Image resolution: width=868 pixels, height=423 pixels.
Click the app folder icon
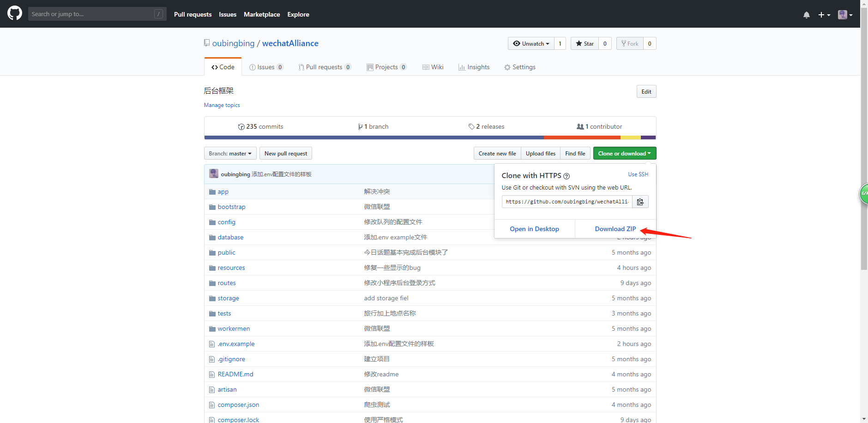pyautogui.click(x=212, y=191)
